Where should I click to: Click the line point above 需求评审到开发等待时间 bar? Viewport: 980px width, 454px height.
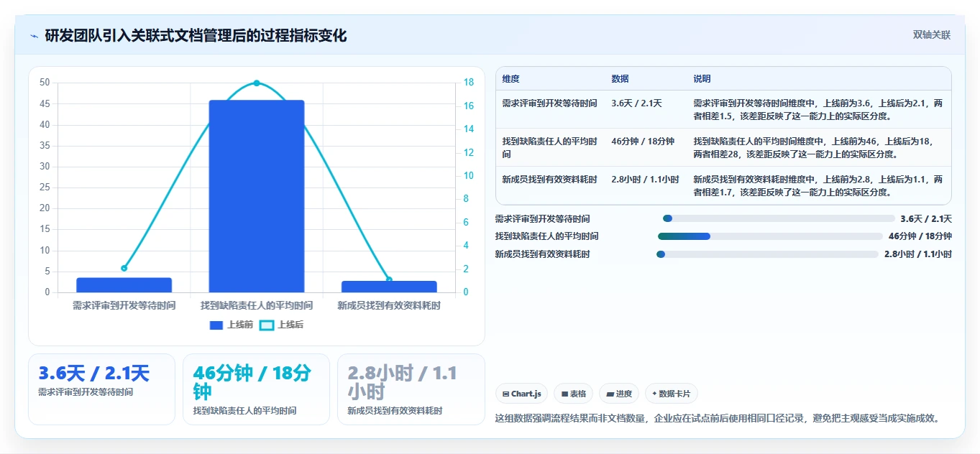point(124,268)
